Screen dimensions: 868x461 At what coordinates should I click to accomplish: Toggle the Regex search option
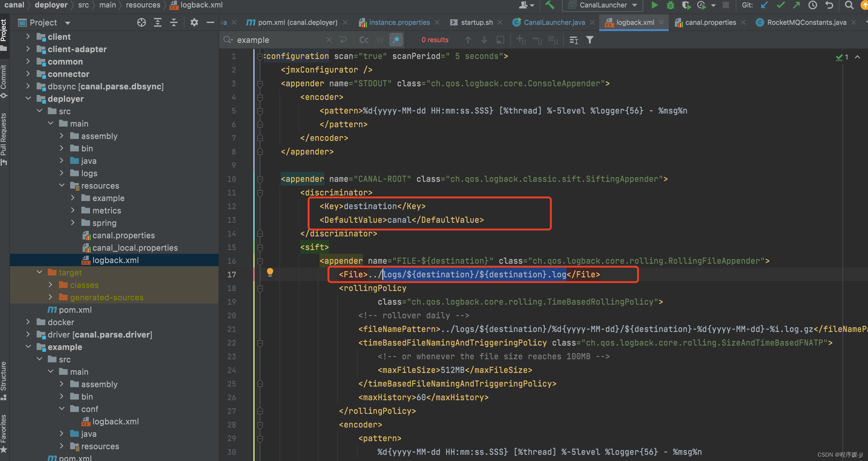coord(396,40)
